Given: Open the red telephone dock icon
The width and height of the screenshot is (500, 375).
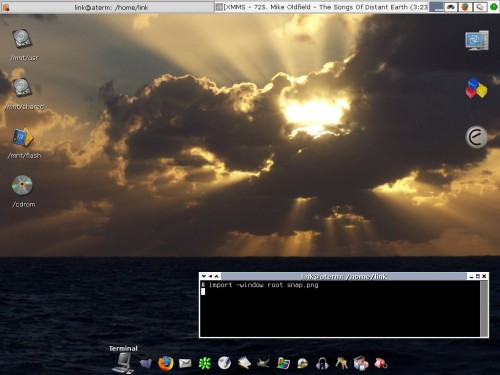Looking at the screenshot, I should 381,363.
